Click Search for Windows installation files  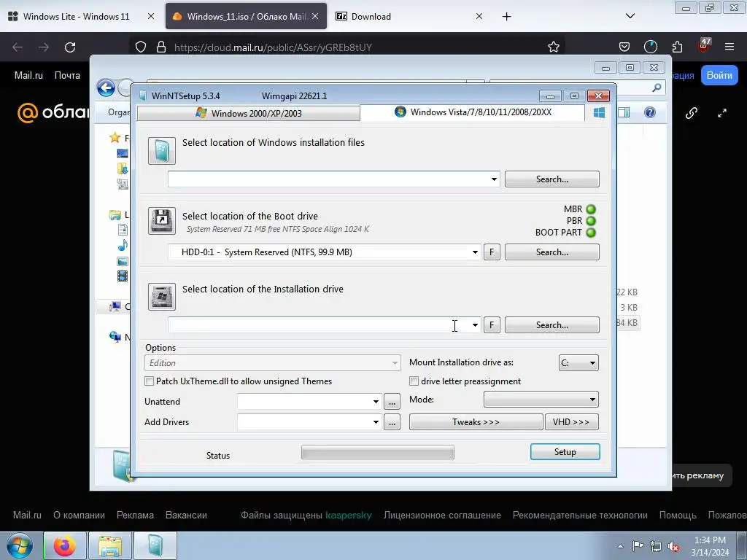(x=551, y=179)
